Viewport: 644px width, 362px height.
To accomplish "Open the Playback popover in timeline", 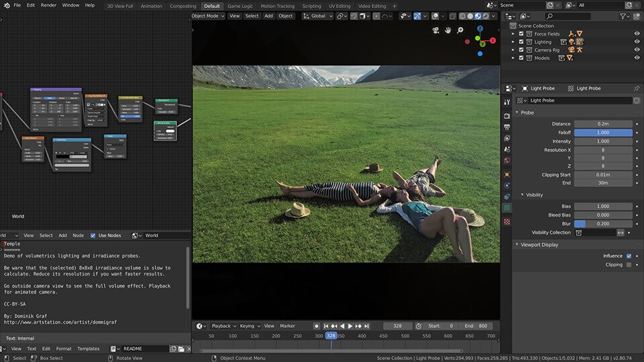I will click(223, 326).
